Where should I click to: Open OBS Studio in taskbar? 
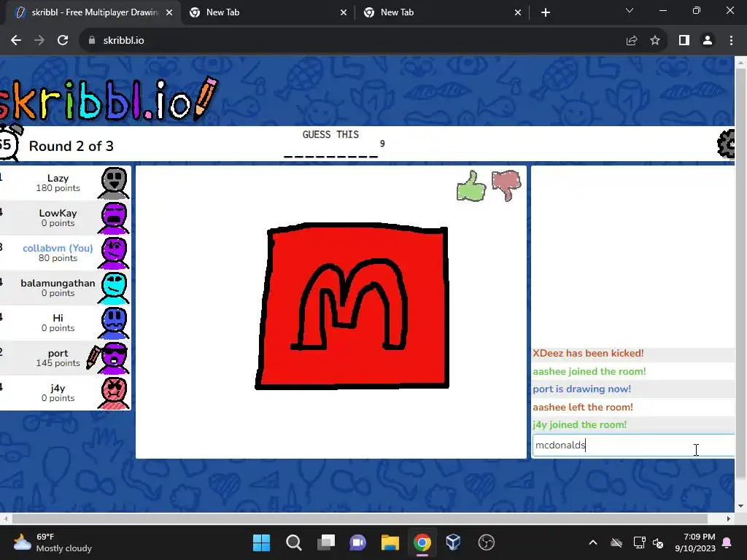(x=486, y=542)
